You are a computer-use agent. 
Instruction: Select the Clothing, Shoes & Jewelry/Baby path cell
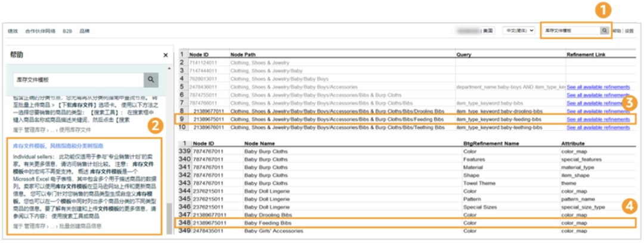click(266, 71)
